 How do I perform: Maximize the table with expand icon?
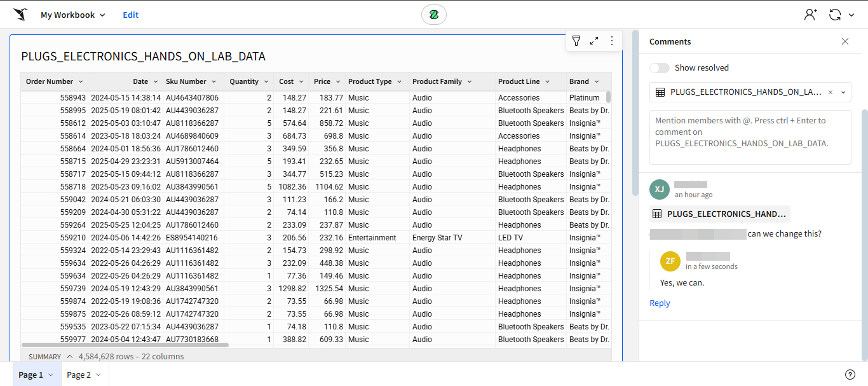594,41
